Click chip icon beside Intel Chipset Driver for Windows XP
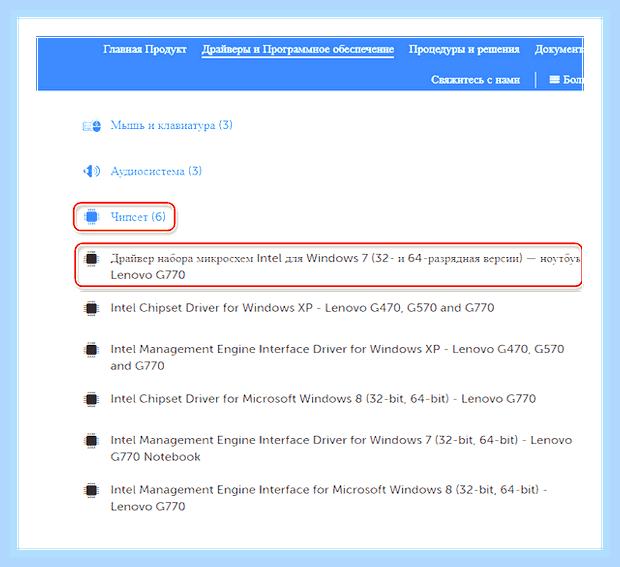 (x=91, y=308)
